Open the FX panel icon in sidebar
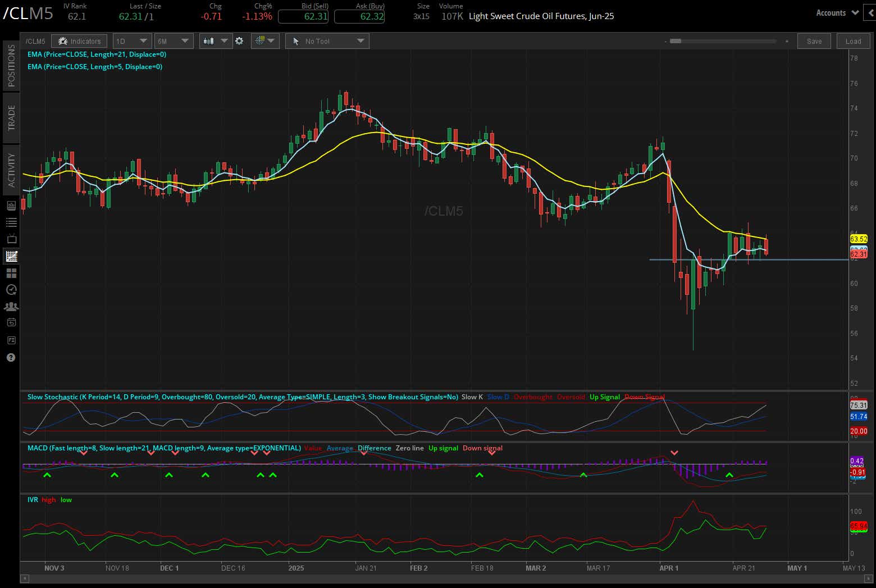Viewport: 876px width, 588px height. [x=11, y=340]
